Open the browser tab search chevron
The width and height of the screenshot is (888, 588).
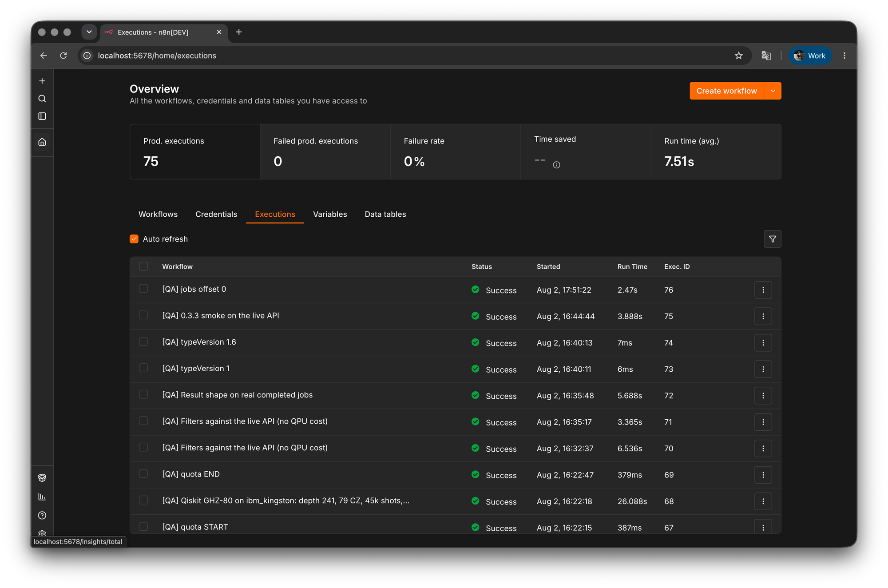click(89, 32)
